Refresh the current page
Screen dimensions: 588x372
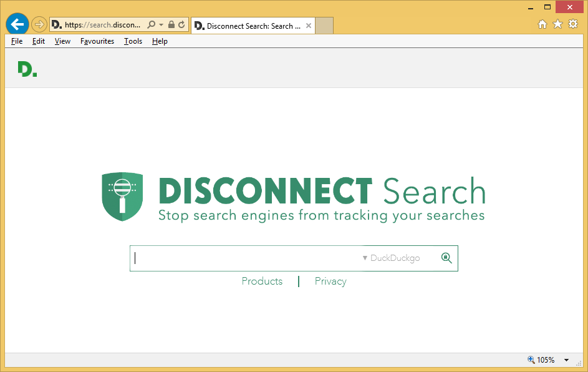tap(181, 24)
